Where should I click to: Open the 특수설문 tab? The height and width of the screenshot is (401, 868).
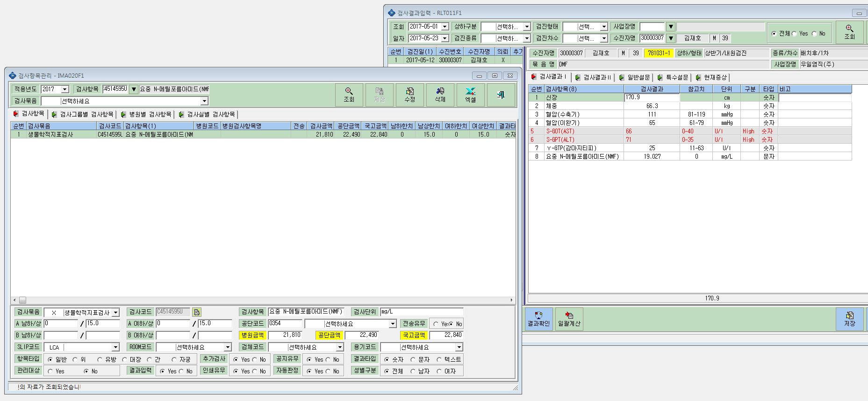(673, 77)
